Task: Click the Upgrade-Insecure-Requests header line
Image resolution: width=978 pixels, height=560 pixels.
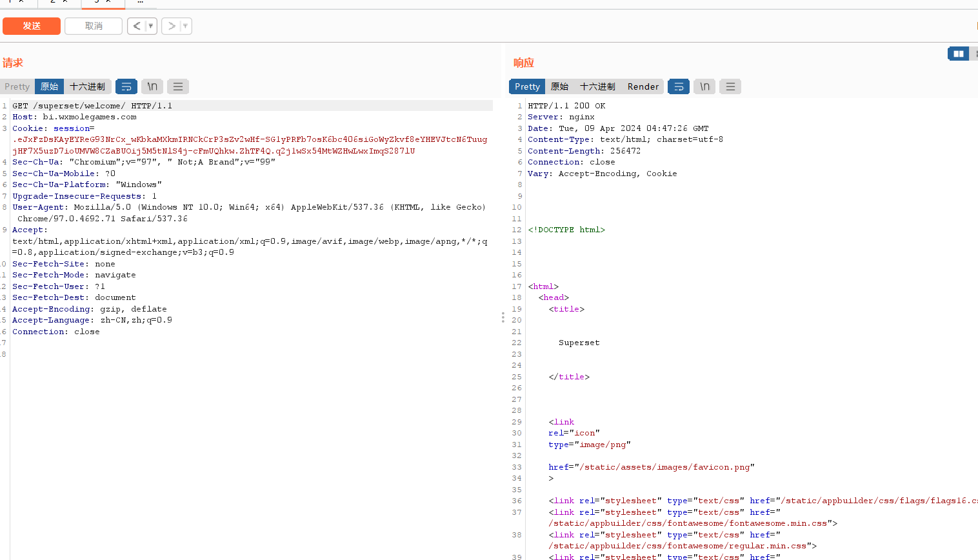Action: (85, 196)
